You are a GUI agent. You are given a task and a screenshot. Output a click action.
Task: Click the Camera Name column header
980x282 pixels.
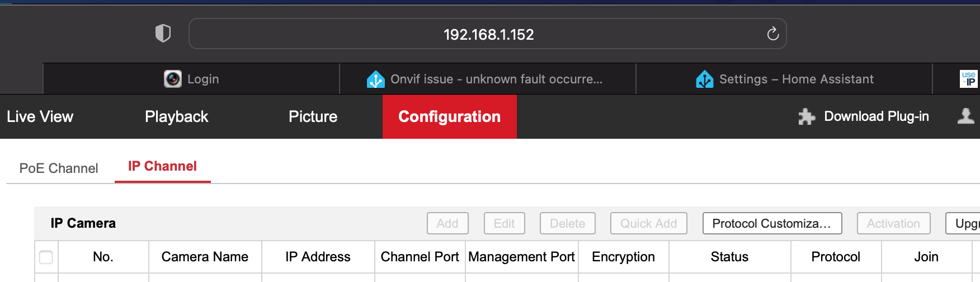tap(205, 257)
